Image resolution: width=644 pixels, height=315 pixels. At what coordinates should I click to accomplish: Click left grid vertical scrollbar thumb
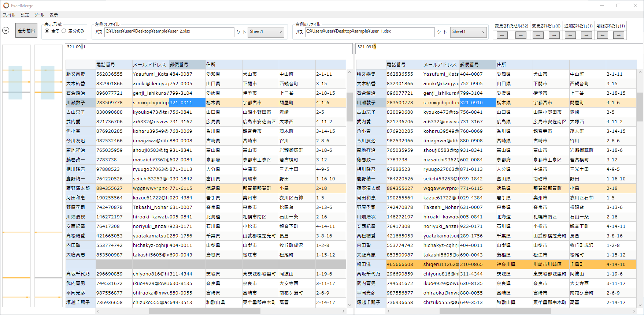pyautogui.click(x=349, y=107)
